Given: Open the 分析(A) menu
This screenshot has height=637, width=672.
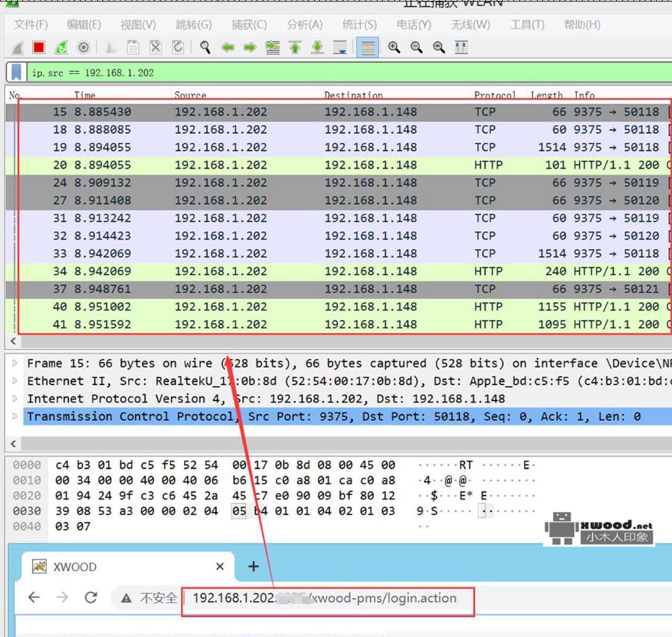Looking at the screenshot, I should pos(304,25).
